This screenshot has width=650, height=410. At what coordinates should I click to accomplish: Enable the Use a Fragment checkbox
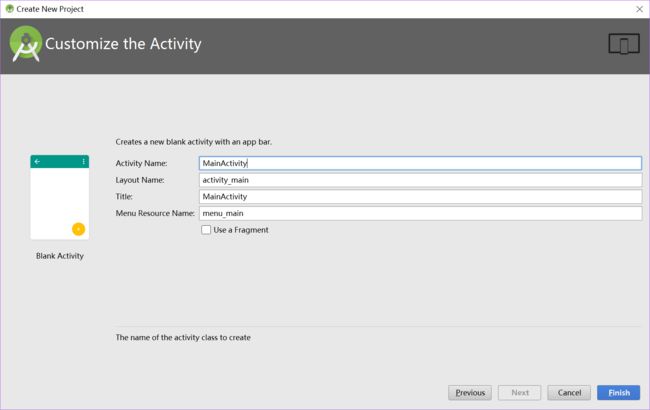(x=206, y=230)
